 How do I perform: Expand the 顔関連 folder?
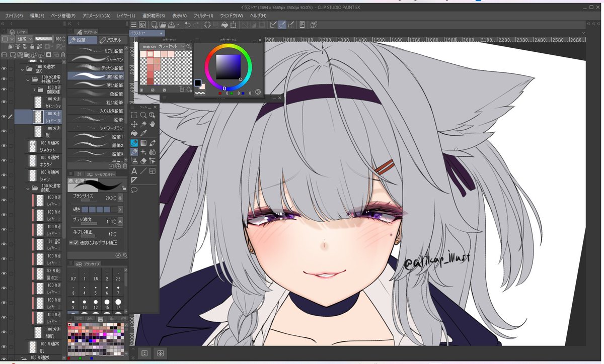[x=34, y=89]
